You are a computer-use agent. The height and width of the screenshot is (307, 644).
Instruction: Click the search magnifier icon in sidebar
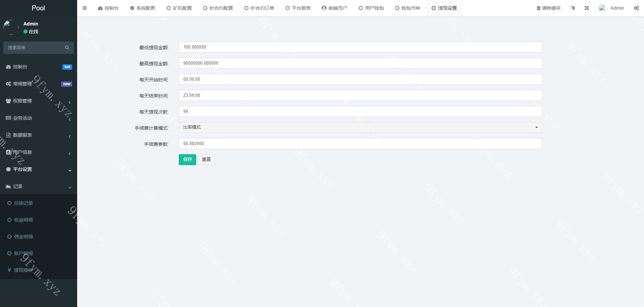pyautogui.click(x=67, y=48)
